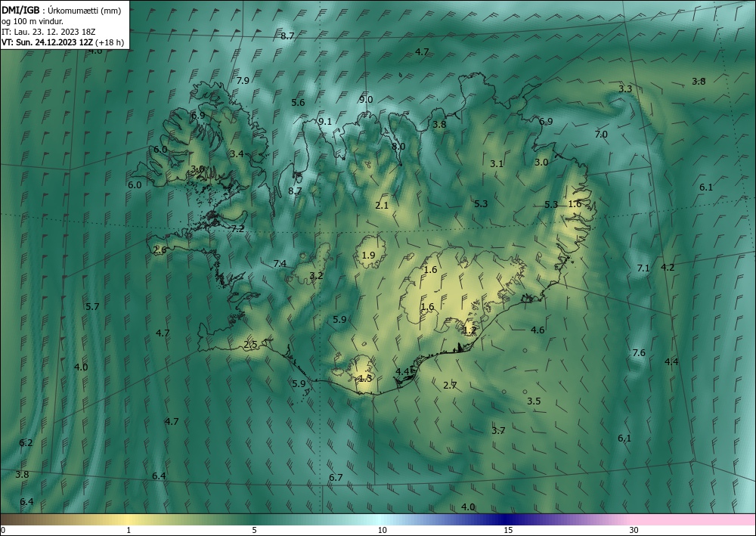Click the 1.3 value on the map

click(365, 379)
